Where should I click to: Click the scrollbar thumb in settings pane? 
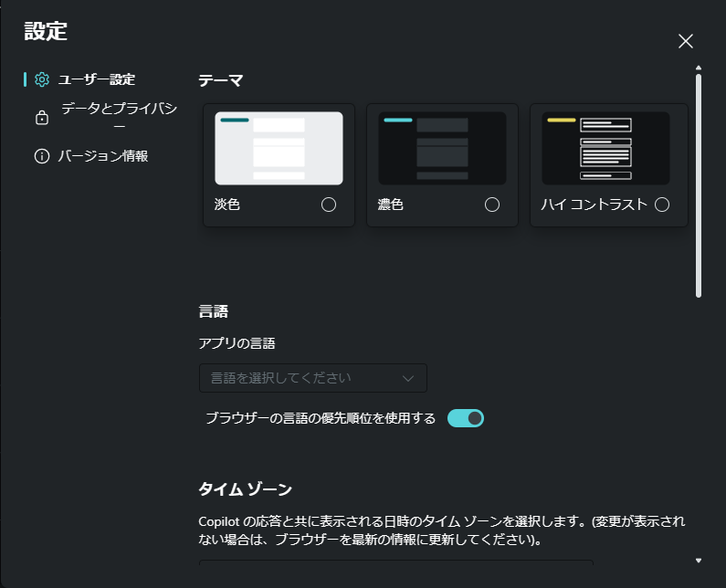click(x=699, y=185)
